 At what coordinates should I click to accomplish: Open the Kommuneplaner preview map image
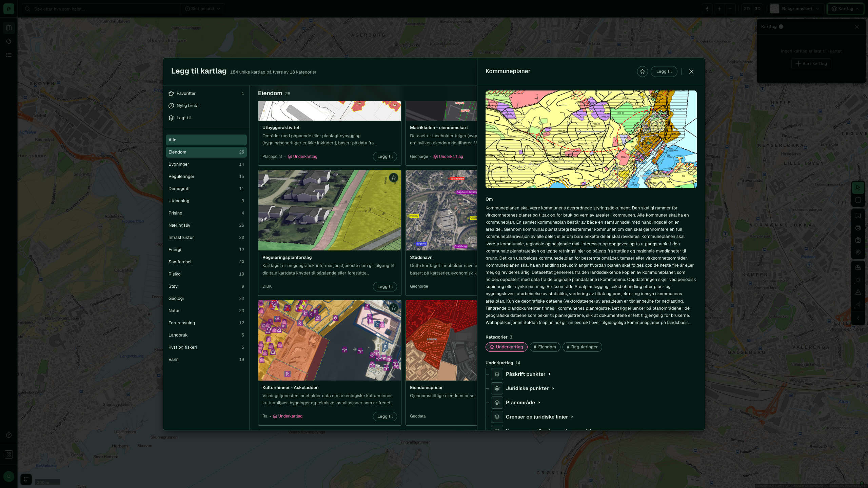(x=591, y=139)
